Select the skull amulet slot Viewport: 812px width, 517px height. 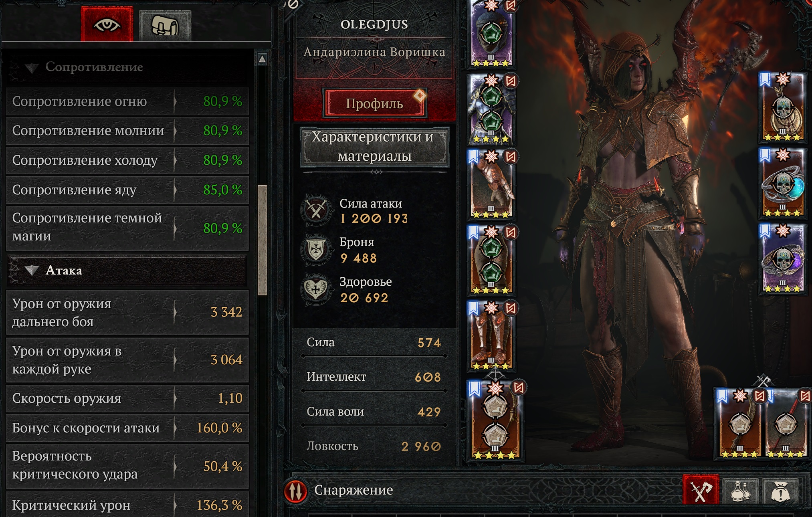[782, 107]
